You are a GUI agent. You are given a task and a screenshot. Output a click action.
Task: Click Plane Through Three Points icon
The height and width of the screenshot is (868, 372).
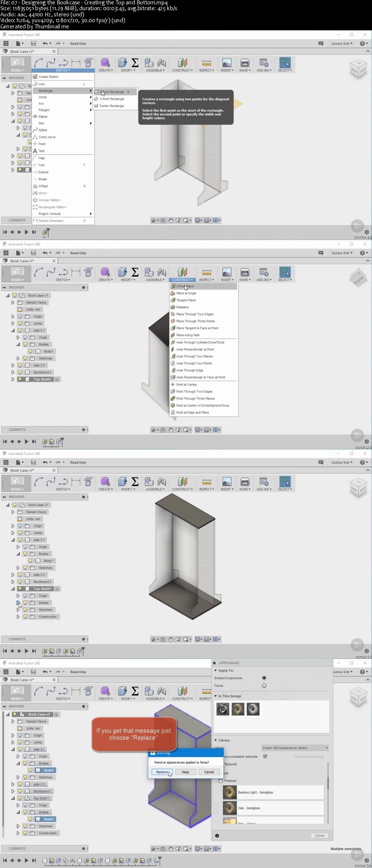(x=173, y=321)
